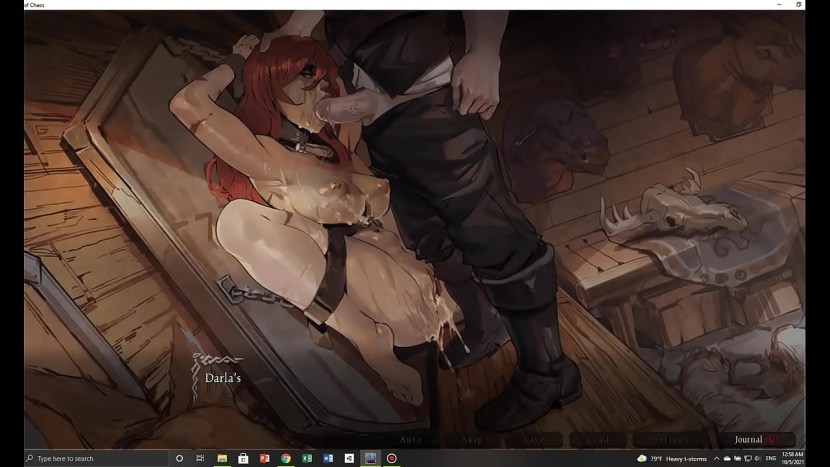This screenshot has width=830, height=467.
Task: Open Excel from the taskbar
Action: (x=306, y=458)
